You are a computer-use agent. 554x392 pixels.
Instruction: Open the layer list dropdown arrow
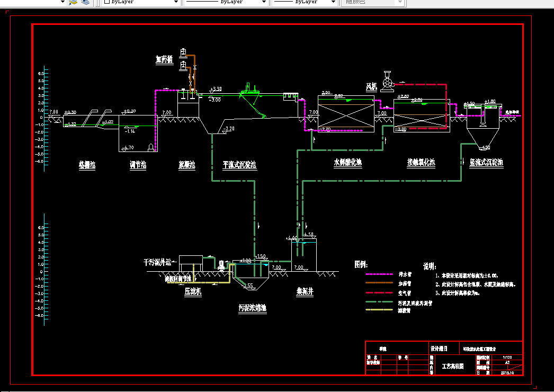[x=62, y=2]
